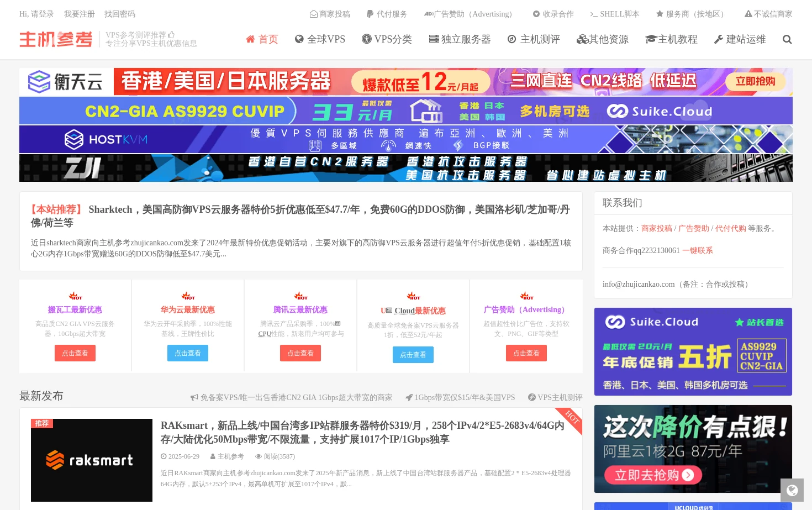The image size is (812, 510).
Task: Click the search magnifier icon in navigation
Action: (787, 39)
